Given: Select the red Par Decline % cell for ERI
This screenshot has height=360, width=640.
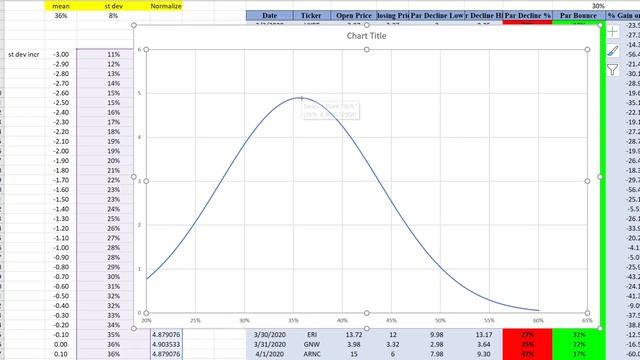Looking at the screenshot, I should click(527, 335).
